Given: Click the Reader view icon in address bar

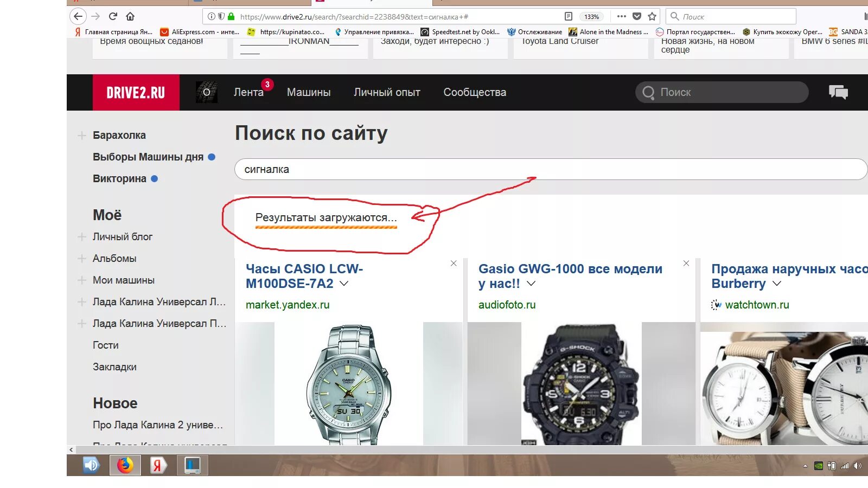Looking at the screenshot, I should pos(569,16).
